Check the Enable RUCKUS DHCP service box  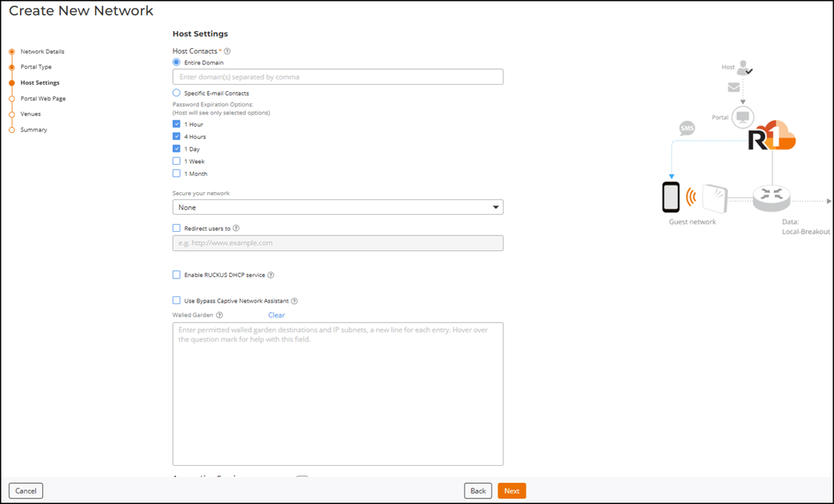tap(177, 275)
